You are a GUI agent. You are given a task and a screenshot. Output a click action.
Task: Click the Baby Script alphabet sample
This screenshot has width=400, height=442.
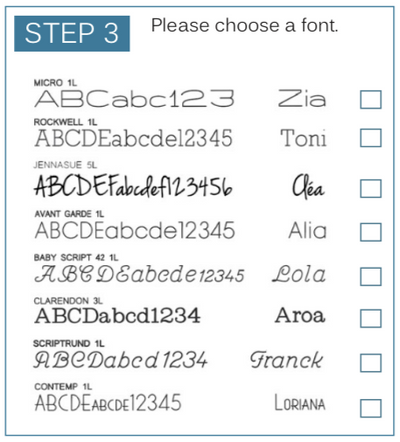tap(139, 274)
